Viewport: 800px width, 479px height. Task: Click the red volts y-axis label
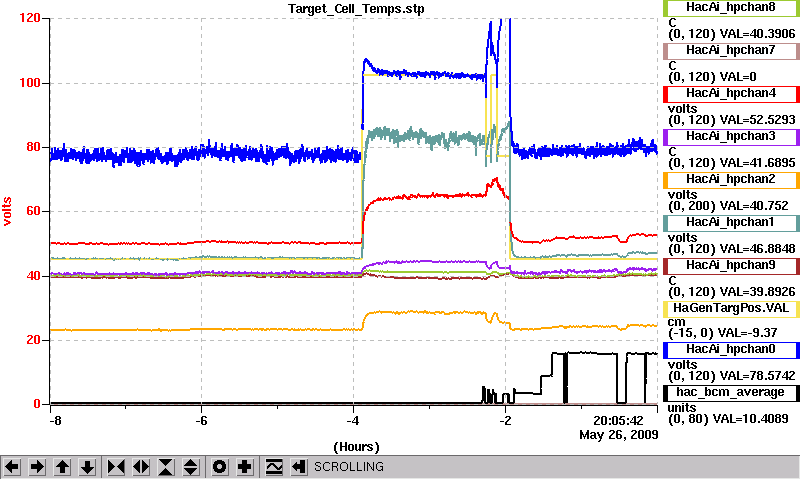[x=7, y=211]
